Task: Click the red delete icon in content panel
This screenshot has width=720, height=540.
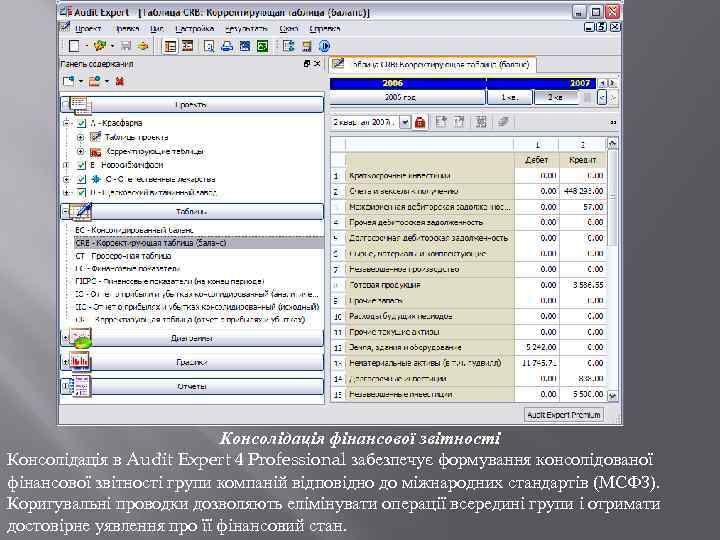Action: click(x=120, y=81)
